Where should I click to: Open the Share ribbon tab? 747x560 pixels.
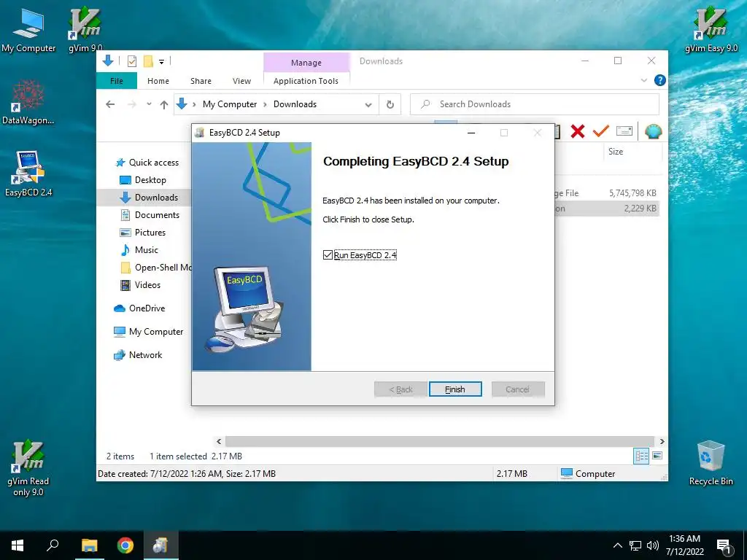point(201,81)
